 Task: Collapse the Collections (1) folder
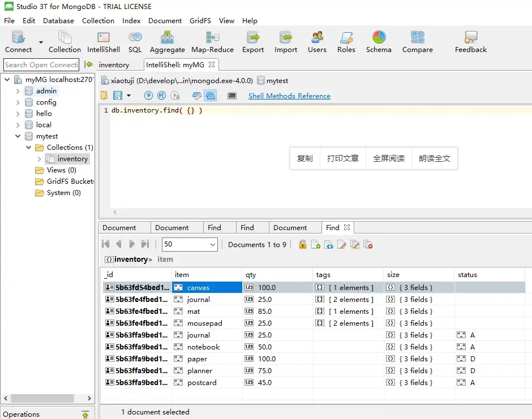pyautogui.click(x=29, y=147)
